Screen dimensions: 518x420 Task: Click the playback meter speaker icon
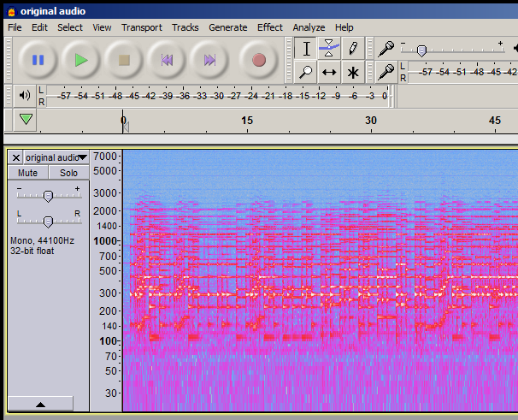point(25,96)
